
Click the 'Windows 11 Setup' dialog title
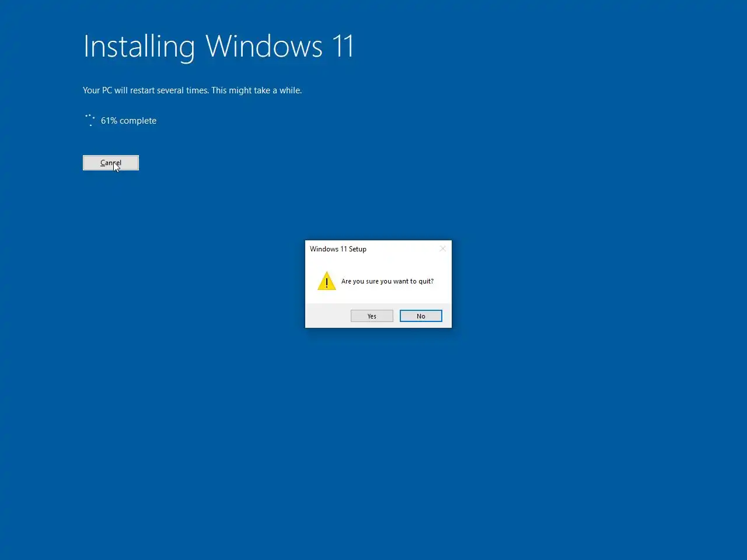coord(338,249)
